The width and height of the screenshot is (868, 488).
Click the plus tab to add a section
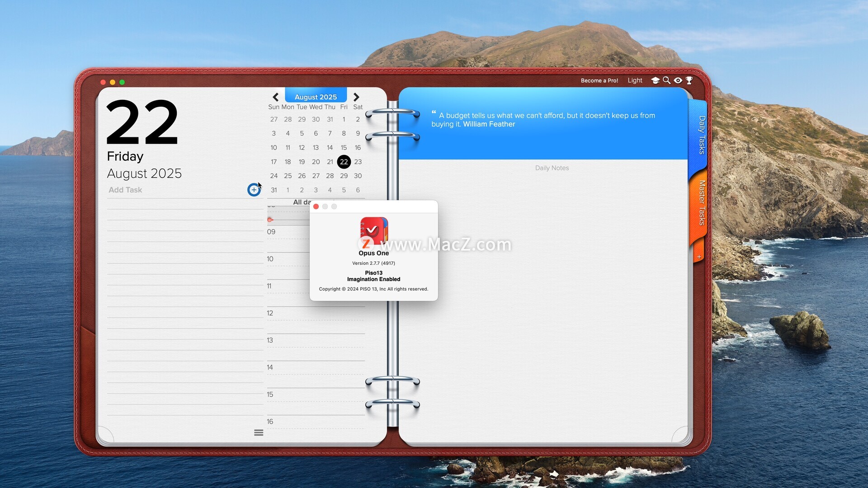tap(699, 257)
